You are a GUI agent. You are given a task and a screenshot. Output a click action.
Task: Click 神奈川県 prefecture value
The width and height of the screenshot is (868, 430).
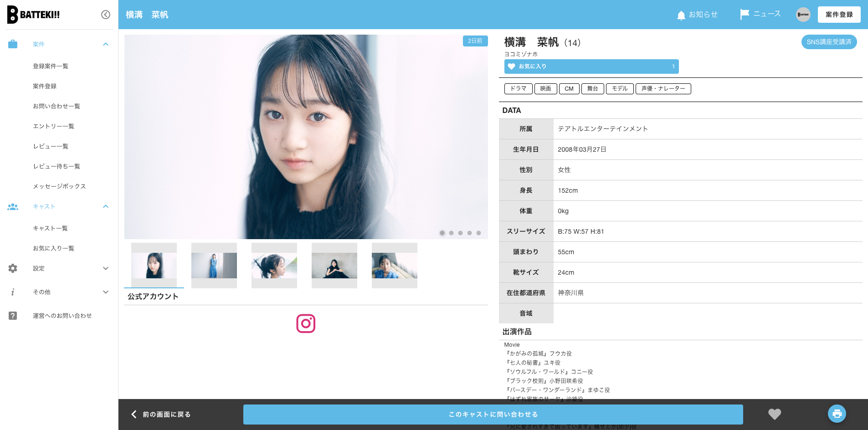[570, 293]
